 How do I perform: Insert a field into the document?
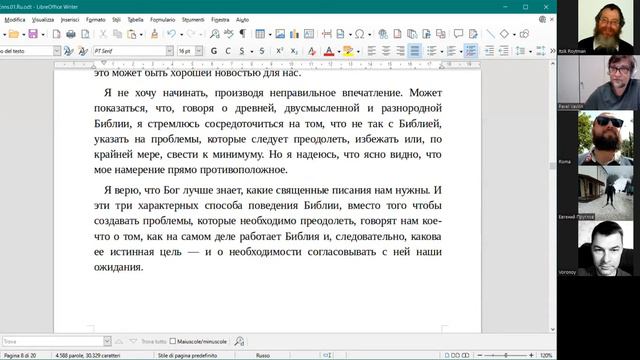point(340,34)
